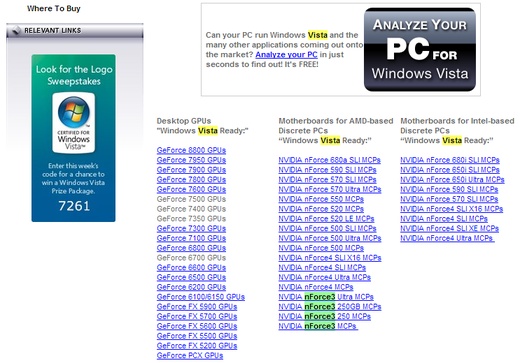520x363 pixels.
Task: Open Intel column's nForce 570 SLI MCPs link
Action: tap(449, 199)
